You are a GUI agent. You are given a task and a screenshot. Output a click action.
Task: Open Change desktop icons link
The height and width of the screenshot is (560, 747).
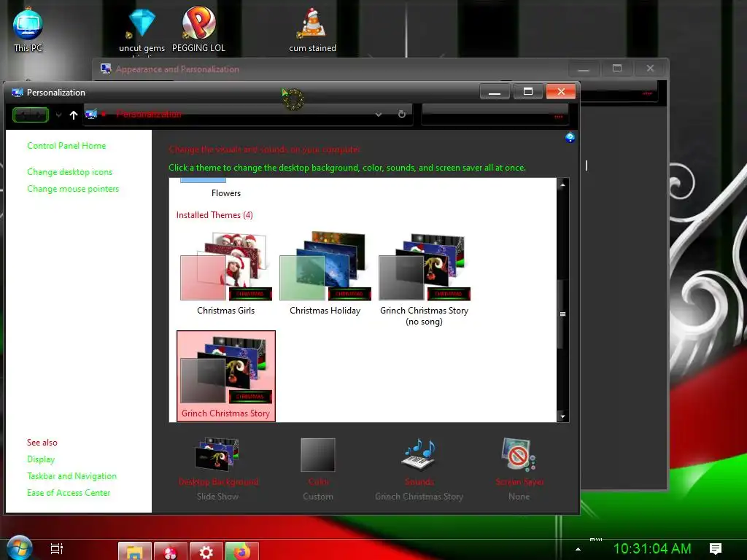coord(69,172)
